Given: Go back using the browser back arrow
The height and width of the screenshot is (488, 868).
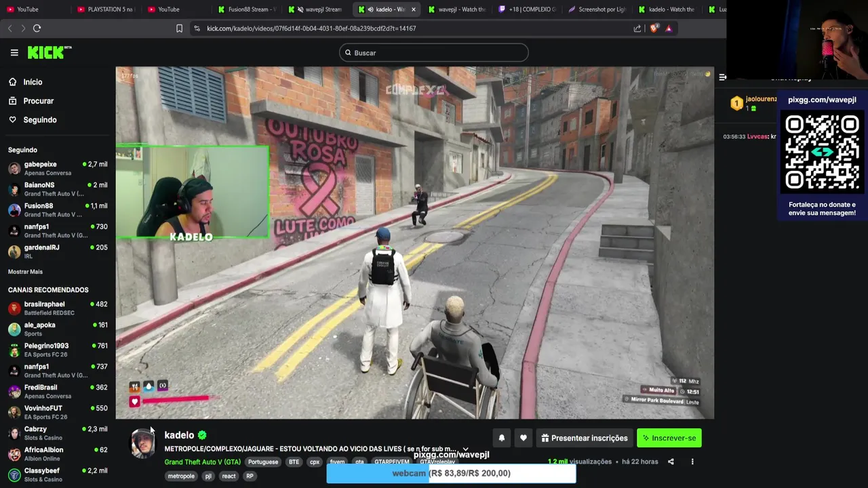Looking at the screenshot, I should (10, 28).
